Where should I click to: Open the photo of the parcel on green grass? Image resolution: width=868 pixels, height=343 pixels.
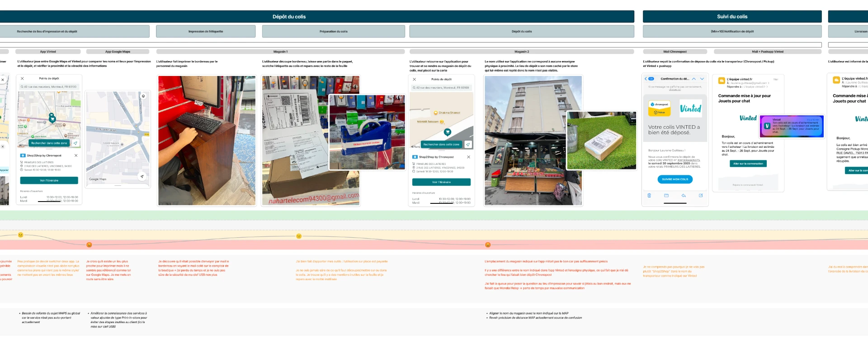pos(601,140)
